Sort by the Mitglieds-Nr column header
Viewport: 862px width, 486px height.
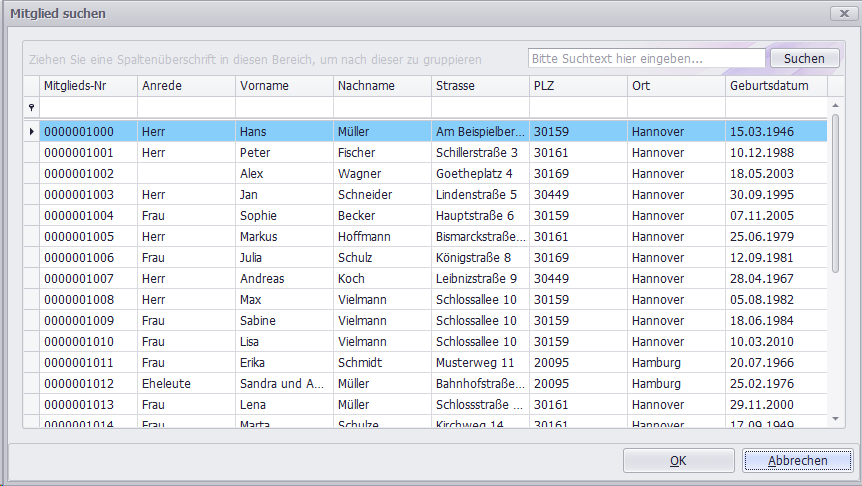point(87,86)
